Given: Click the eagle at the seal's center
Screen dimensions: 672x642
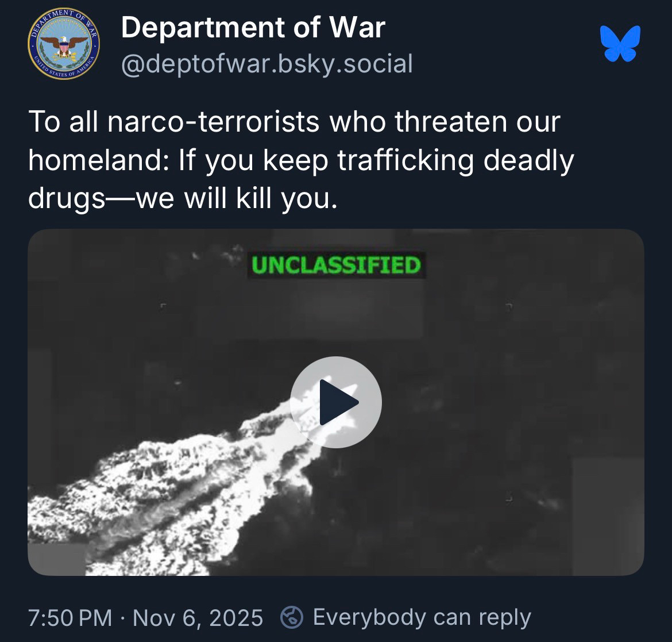Looking at the screenshot, I should (64, 47).
